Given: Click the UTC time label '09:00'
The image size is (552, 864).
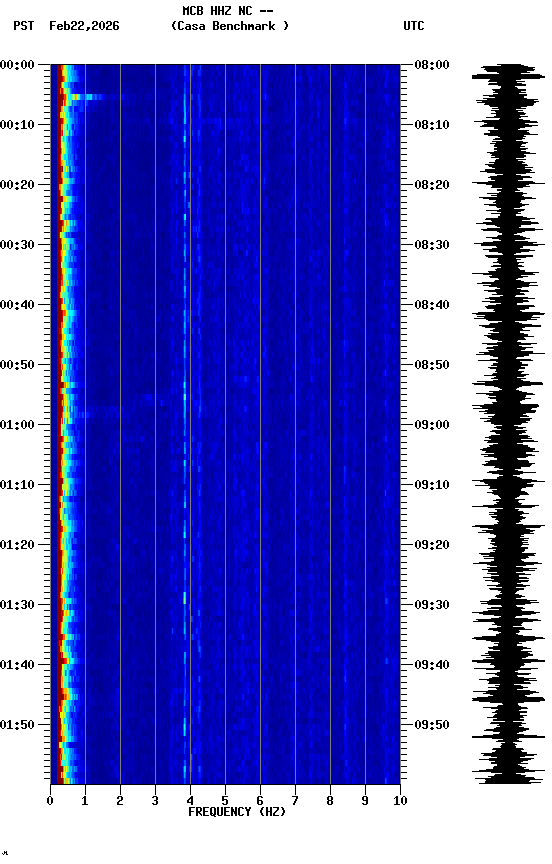Looking at the screenshot, I should point(432,425).
